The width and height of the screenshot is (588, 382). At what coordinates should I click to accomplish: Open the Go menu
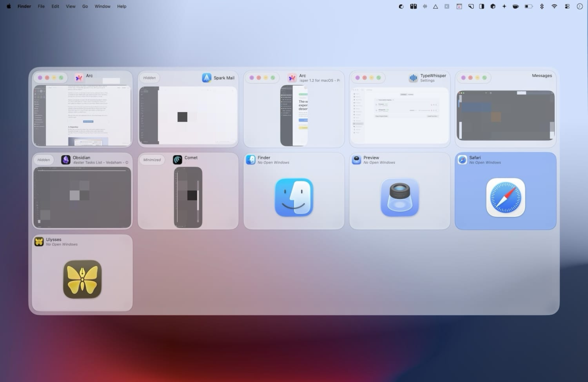[x=85, y=7]
